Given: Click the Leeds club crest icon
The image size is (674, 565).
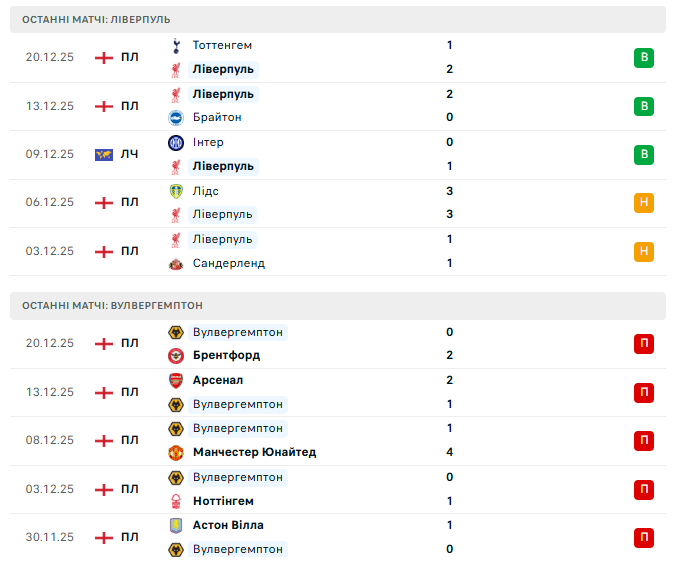Looking at the screenshot, I should point(175,191).
